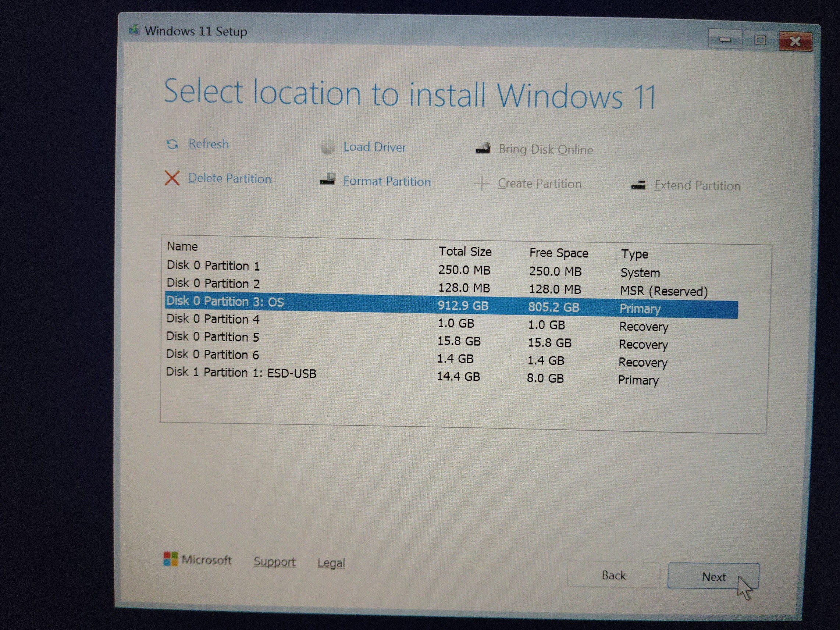840x630 pixels.
Task: Open the Load Driver link
Action: point(374,147)
